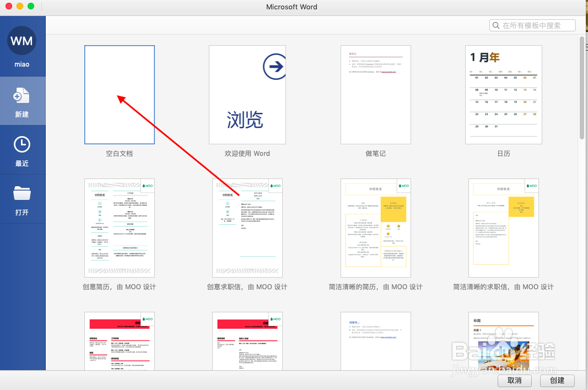
Task: Select the red-banner resume template, bottom row
Action: [x=120, y=341]
